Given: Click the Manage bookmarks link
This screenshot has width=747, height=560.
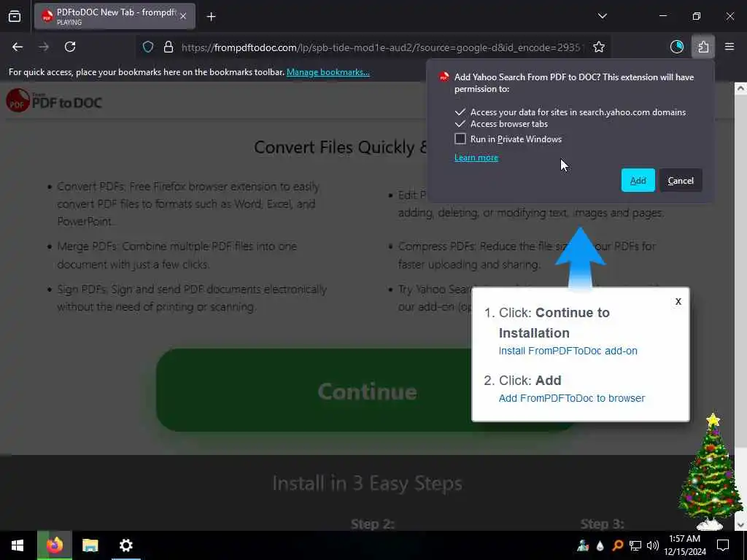Looking at the screenshot, I should coord(328,72).
